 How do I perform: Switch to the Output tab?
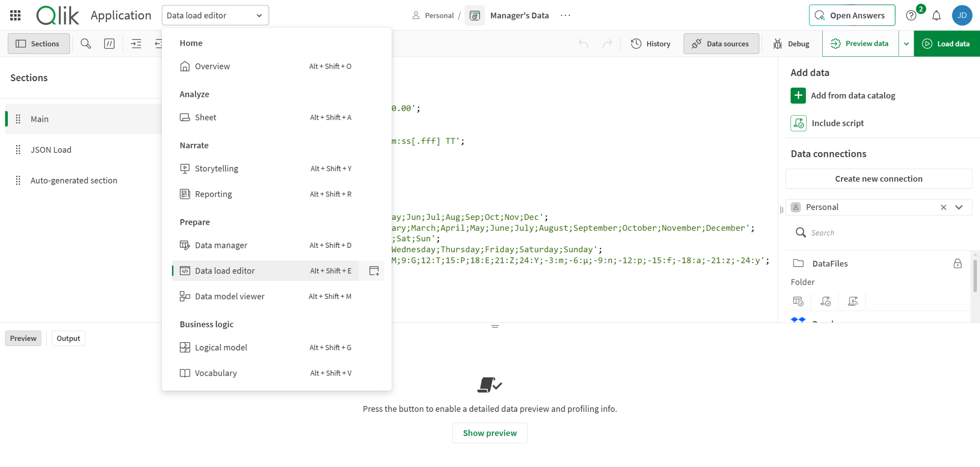pos(68,338)
